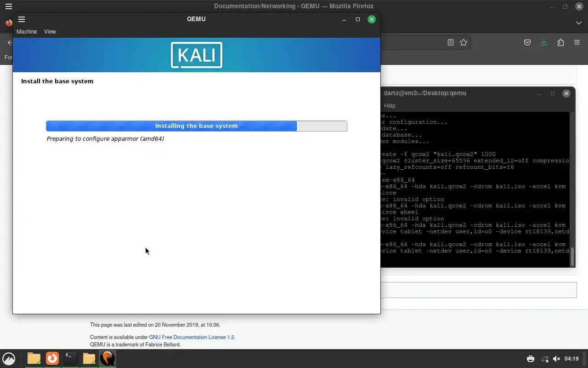Viewport: 588px width, 368px height.
Task: Click the 'Preparing to configure apparmor' status text
Action: click(105, 138)
